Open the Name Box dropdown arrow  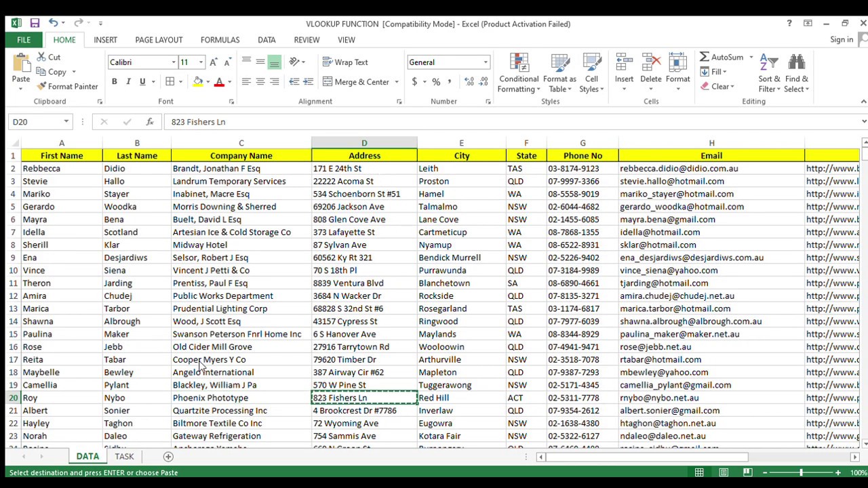(x=66, y=122)
